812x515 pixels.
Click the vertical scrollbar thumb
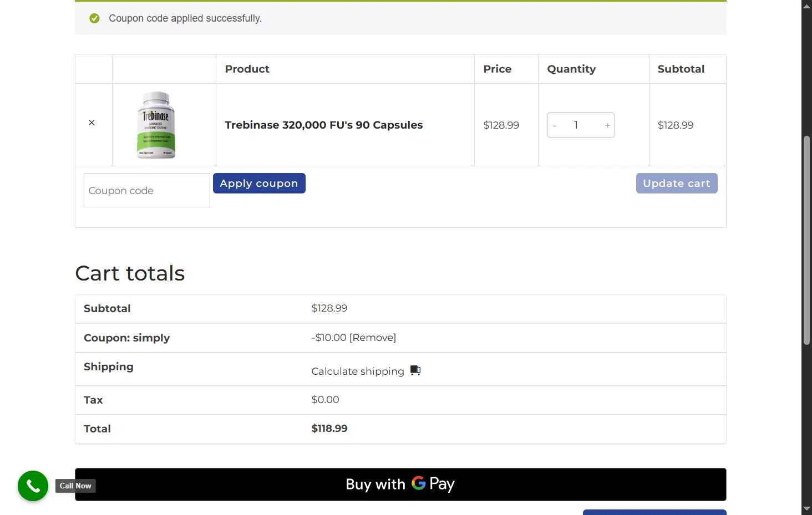tap(806, 240)
